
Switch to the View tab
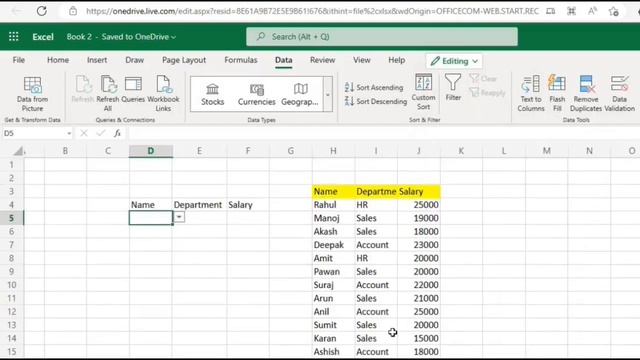[x=362, y=60]
